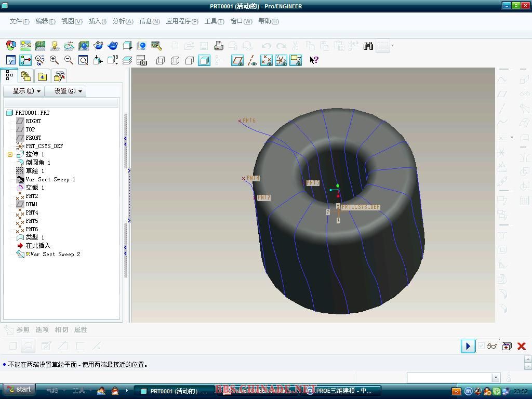The image size is (532, 399).
Task: Click the resume play arrow button
Action: 468,346
